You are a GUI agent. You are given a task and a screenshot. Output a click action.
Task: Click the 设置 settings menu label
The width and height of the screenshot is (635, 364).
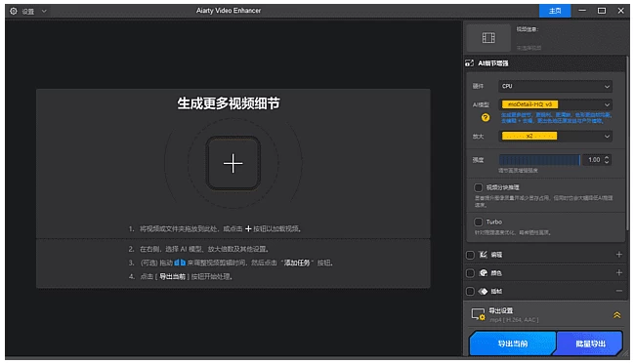28,12
